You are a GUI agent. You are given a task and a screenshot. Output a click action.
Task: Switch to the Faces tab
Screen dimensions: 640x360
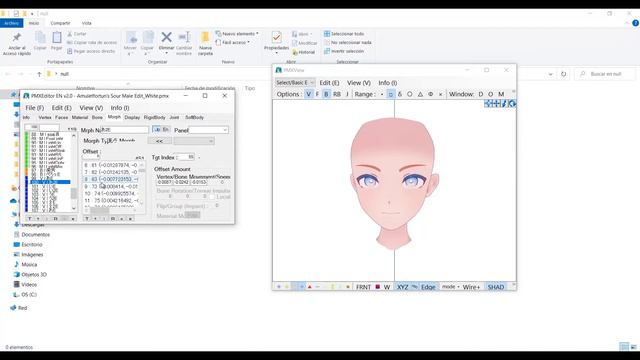[62, 118]
